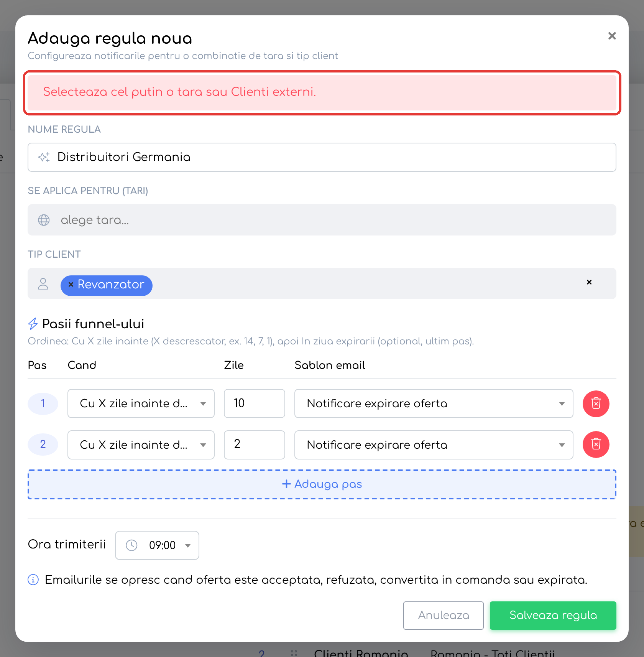Remove the Revanzator tag via its x
The image size is (644, 657).
tap(71, 285)
